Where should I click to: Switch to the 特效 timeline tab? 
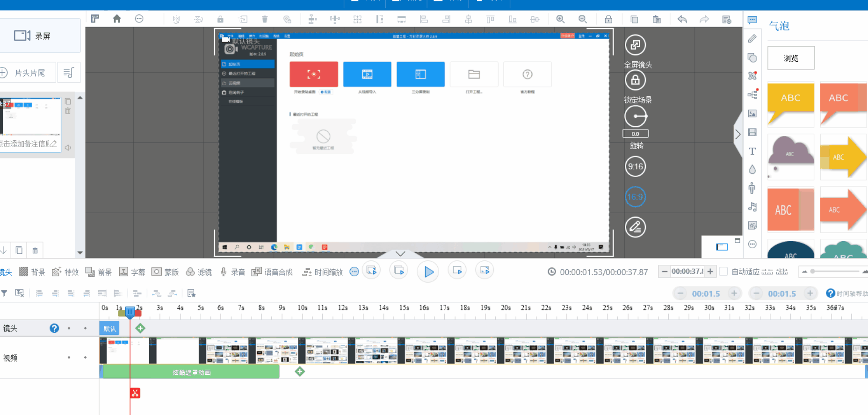pos(65,272)
